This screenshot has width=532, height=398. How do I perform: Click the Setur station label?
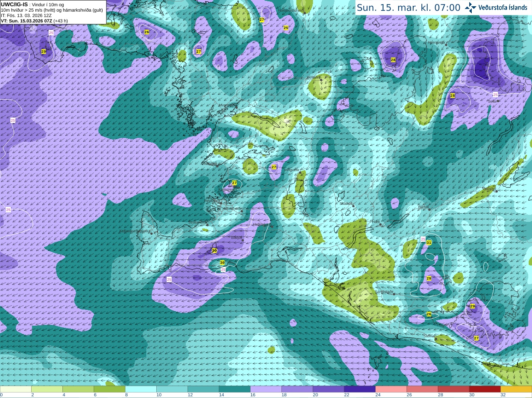[x=492, y=101]
